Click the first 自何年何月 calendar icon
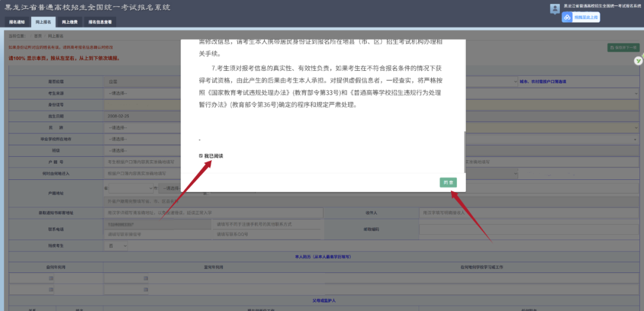Viewport: 644px width, 311px height. coord(51,278)
